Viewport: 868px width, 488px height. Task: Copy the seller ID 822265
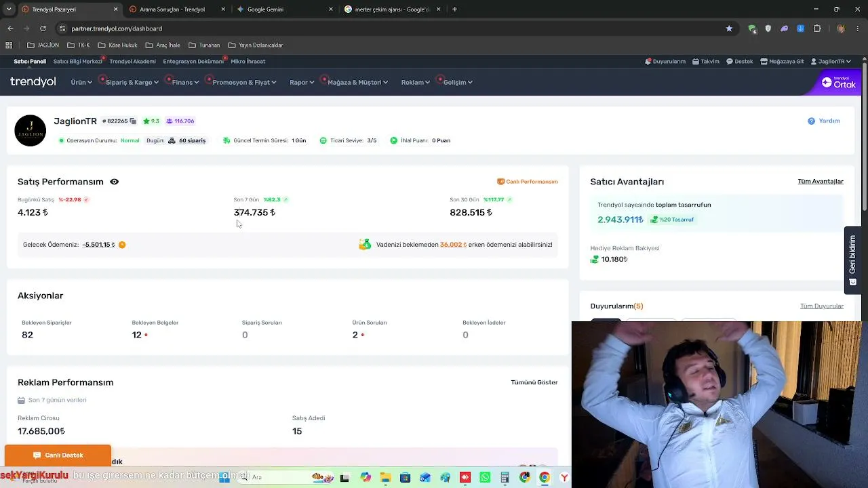point(133,121)
